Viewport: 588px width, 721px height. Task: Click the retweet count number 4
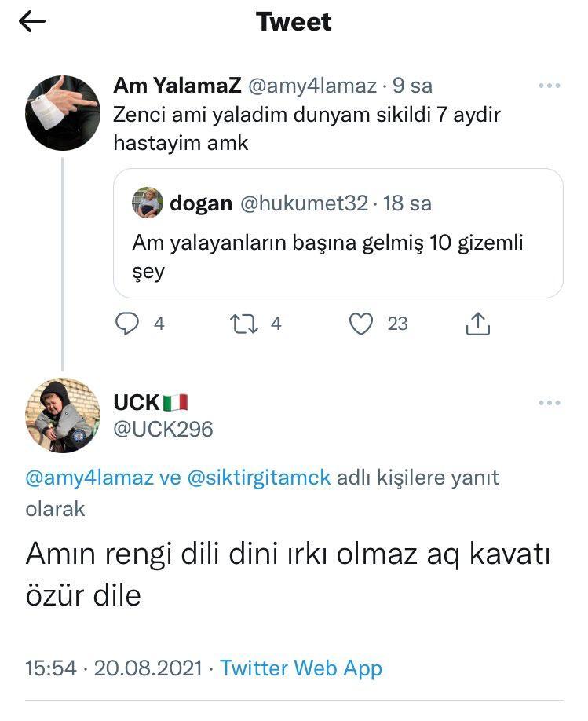pos(276,324)
